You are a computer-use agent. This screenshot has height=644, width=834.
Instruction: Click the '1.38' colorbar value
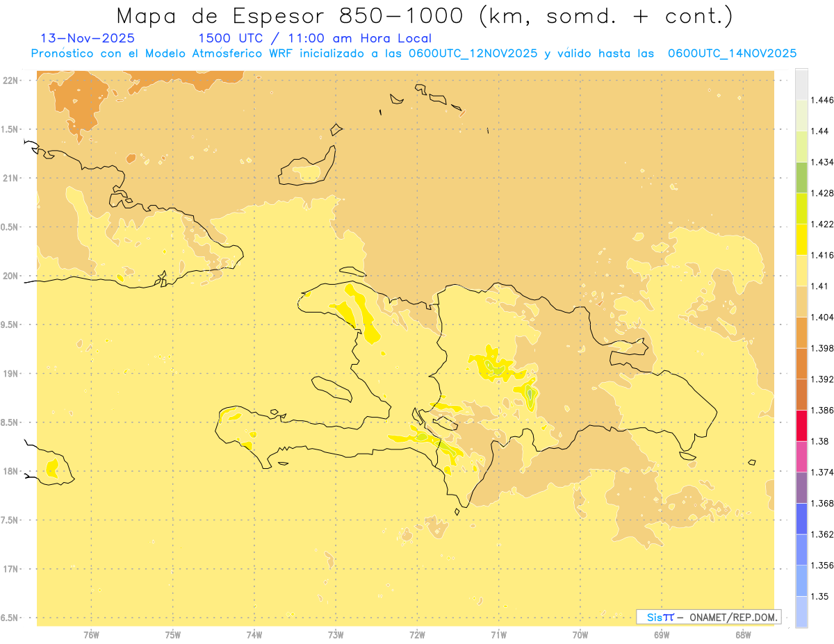tap(820, 441)
